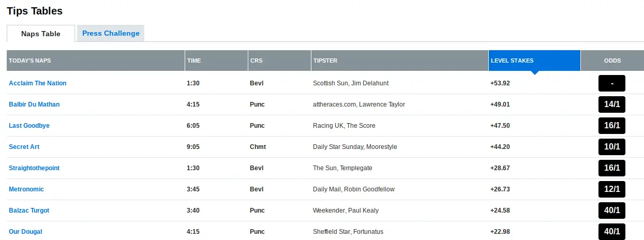Open the Last Goodbye horse link
The height and width of the screenshot is (240, 644).
[29, 126]
